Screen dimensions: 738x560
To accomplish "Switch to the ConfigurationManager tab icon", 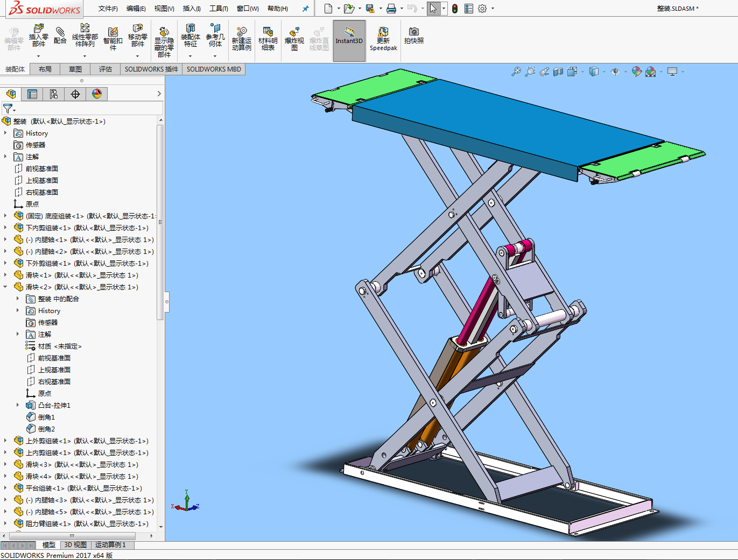I will [x=54, y=94].
